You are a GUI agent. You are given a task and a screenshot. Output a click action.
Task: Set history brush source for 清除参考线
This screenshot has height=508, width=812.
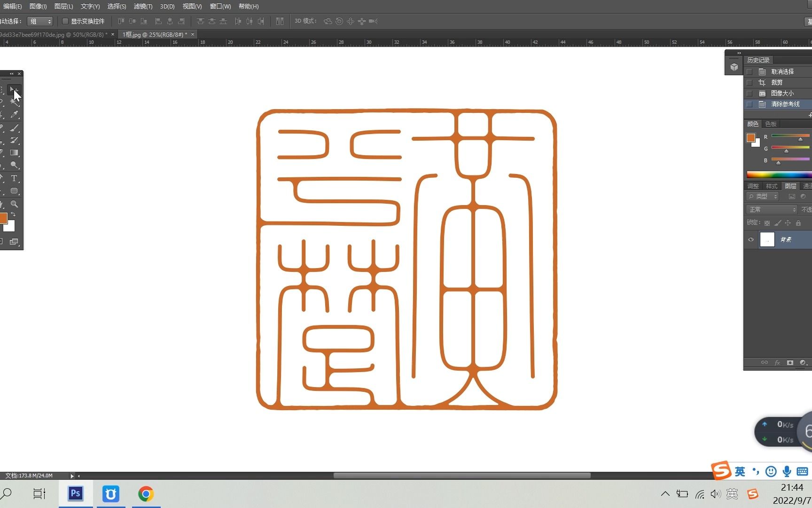click(x=750, y=104)
